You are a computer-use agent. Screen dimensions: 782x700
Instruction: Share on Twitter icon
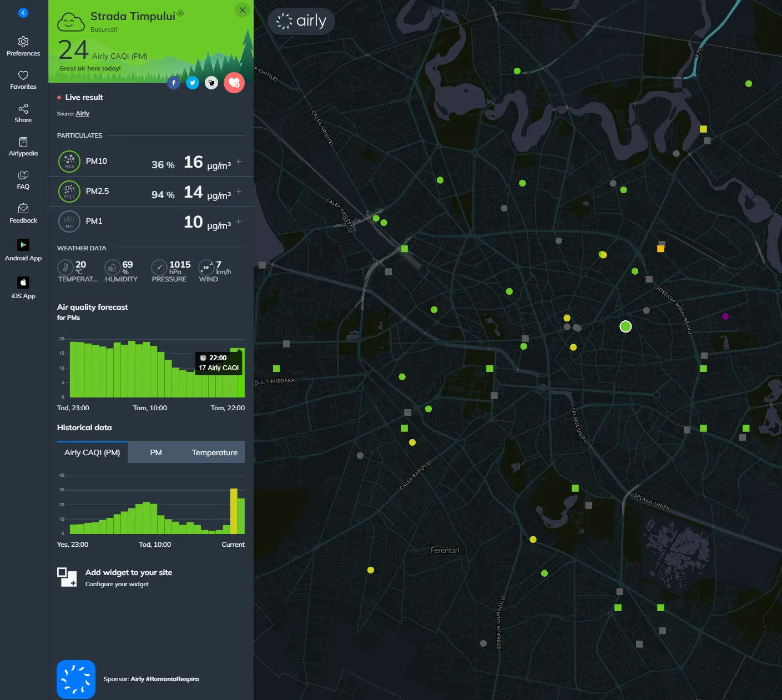[x=193, y=83]
